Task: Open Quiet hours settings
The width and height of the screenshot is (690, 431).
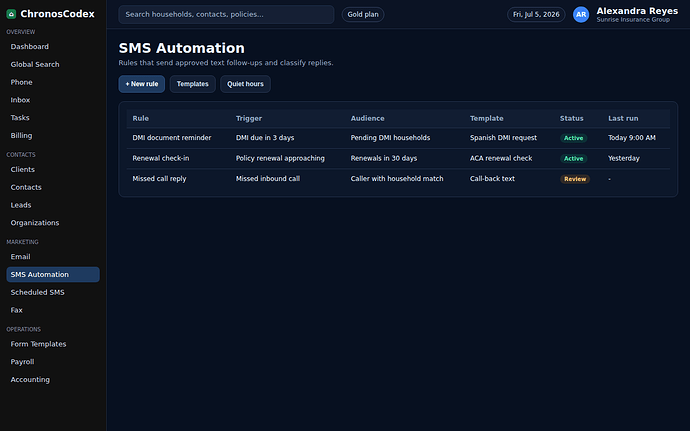Action: point(246,84)
